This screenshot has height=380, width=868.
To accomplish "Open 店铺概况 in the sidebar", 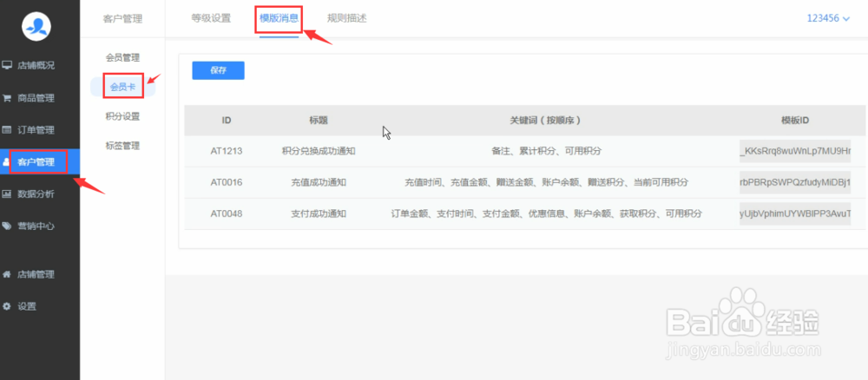I will [x=36, y=65].
